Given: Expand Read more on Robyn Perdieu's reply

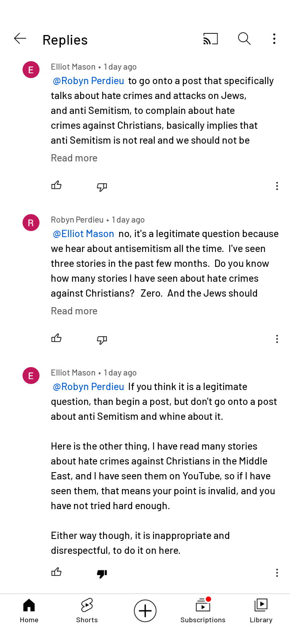Looking at the screenshot, I should 74,311.
